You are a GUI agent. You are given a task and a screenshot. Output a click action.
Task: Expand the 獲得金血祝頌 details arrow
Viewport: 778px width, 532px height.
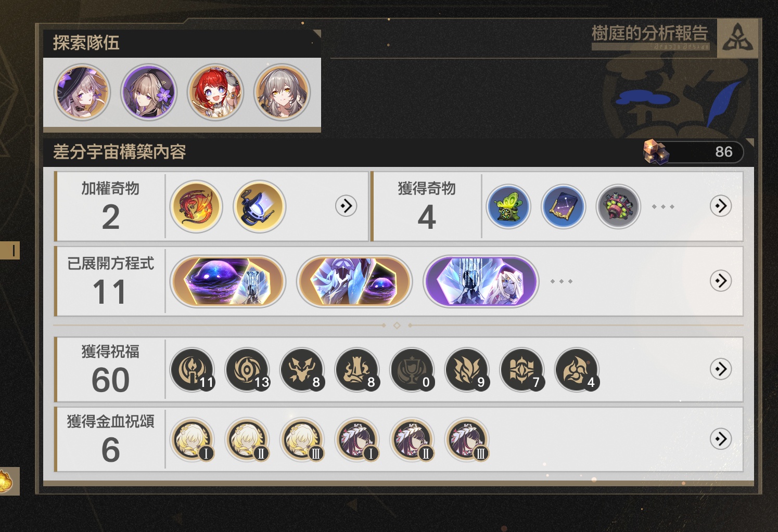(721, 439)
